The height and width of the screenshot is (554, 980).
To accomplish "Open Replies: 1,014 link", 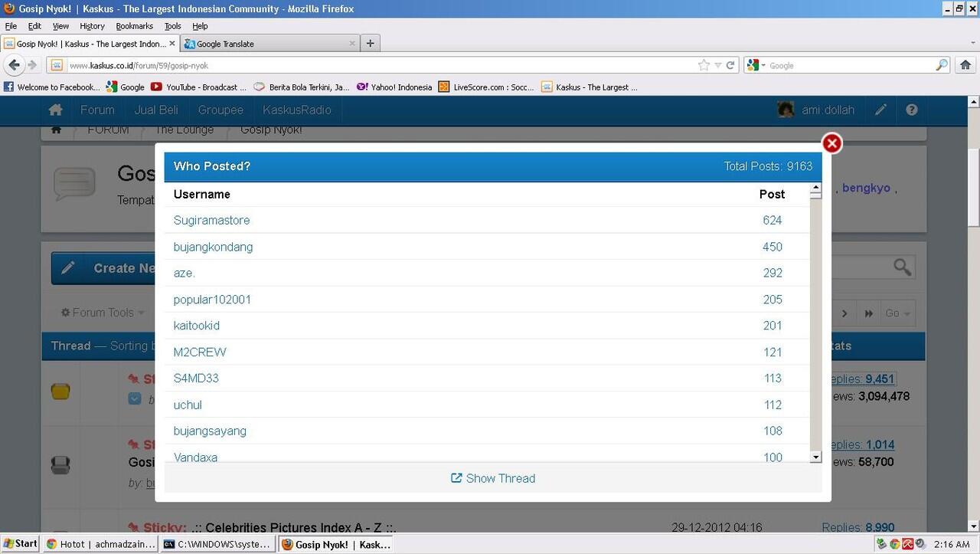I will (x=863, y=444).
